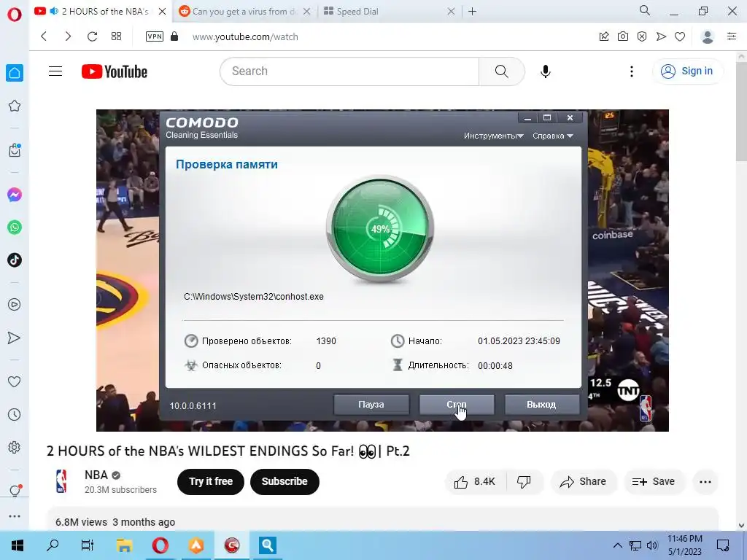Toggle the VPN badge in address bar
The image size is (747, 560).
(155, 36)
